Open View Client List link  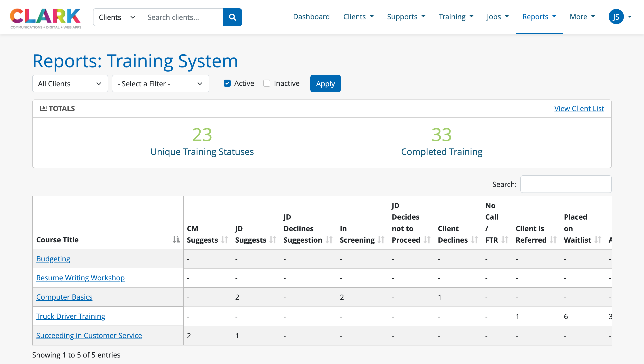[579, 108]
